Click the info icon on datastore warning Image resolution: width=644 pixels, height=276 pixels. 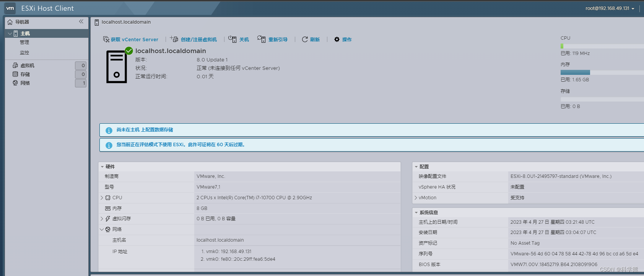tap(109, 131)
